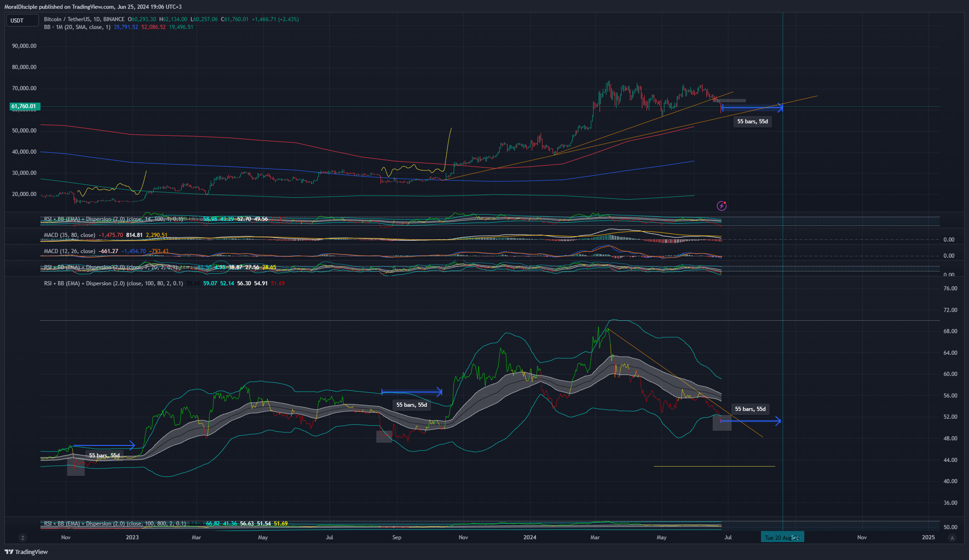Click the Sep time axis label
This screenshot has width=969, height=560.
397,537
